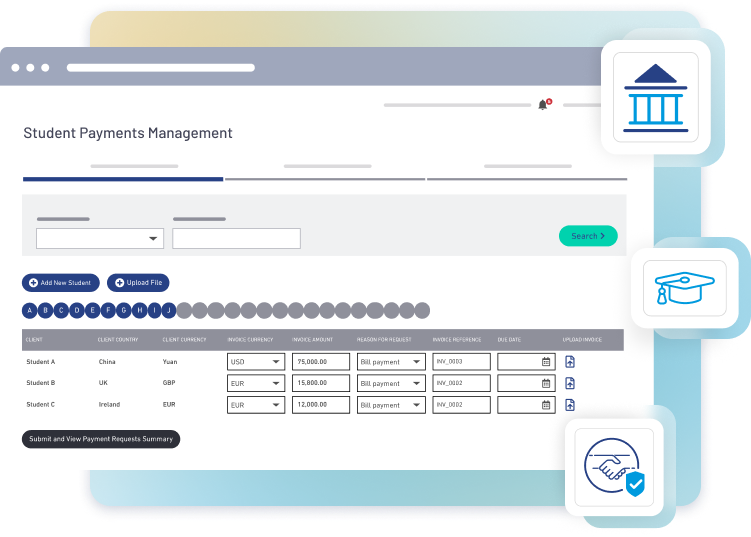751x537 pixels.
Task: Click the Student A client name
Action: coord(41,362)
